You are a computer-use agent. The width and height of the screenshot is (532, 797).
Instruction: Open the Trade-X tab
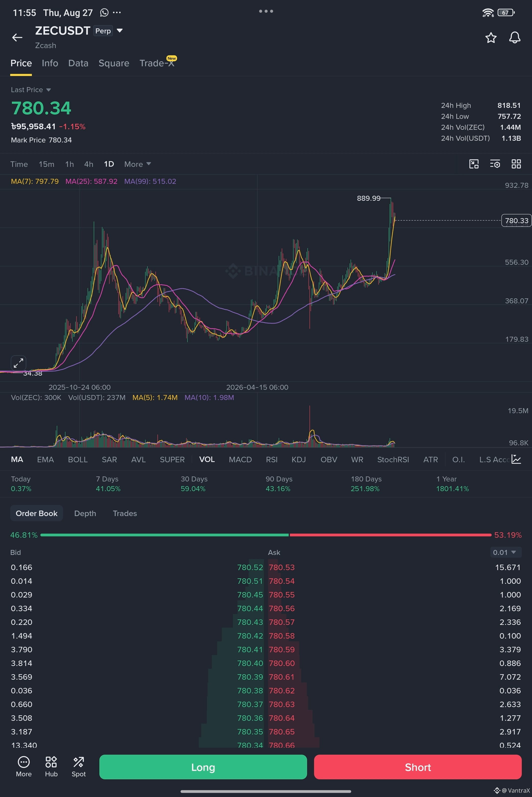point(157,63)
